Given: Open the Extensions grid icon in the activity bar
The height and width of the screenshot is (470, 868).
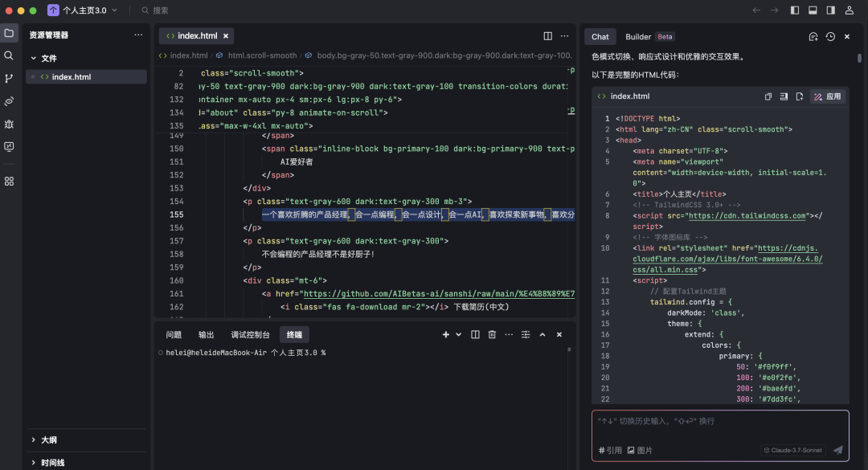Looking at the screenshot, I should [9, 182].
